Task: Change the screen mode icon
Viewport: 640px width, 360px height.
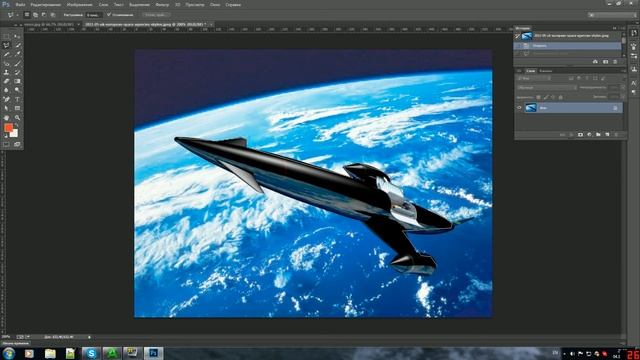Action: tap(17, 144)
